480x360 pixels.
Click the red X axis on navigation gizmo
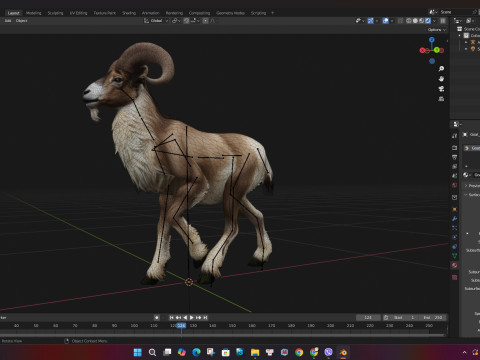423,50
